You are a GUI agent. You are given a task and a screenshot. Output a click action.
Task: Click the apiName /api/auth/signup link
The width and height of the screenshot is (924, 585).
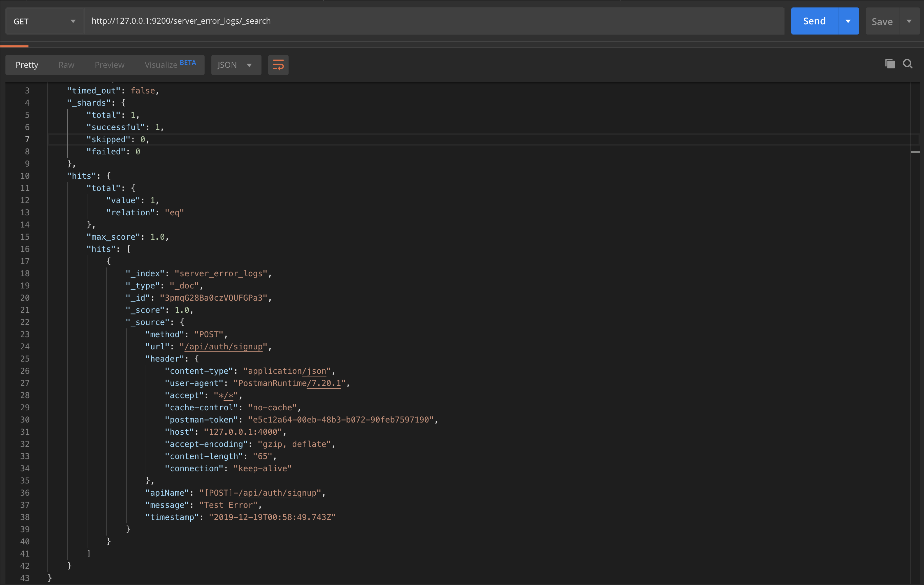[277, 493]
